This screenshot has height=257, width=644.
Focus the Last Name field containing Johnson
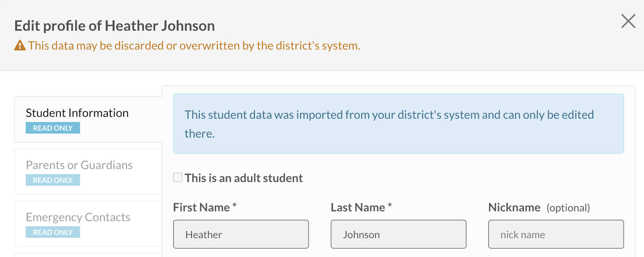398,234
